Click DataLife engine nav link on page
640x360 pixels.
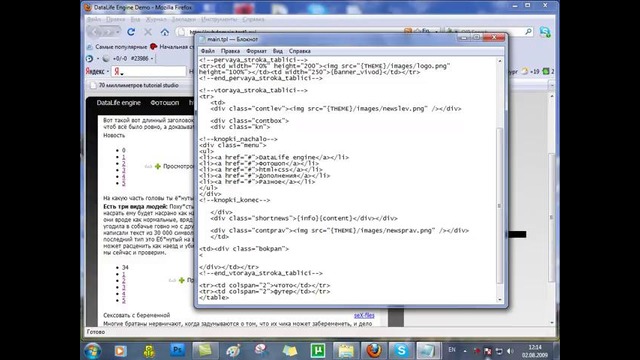[118, 103]
